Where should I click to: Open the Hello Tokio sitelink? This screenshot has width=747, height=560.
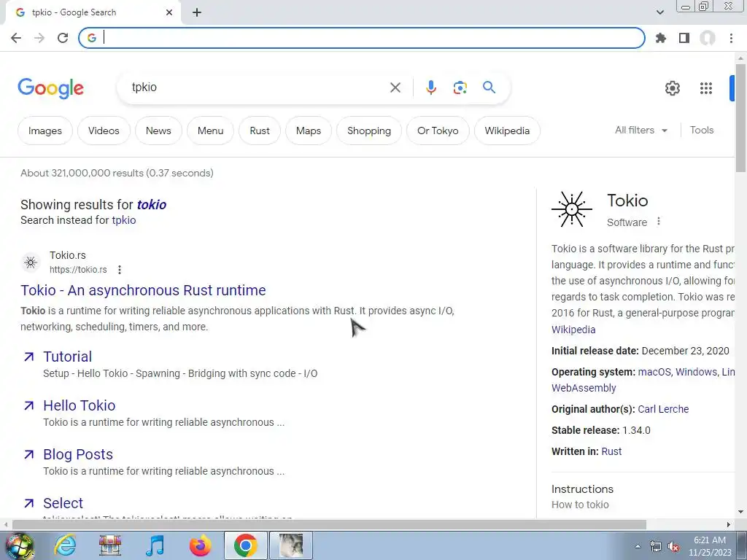[x=79, y=405]
